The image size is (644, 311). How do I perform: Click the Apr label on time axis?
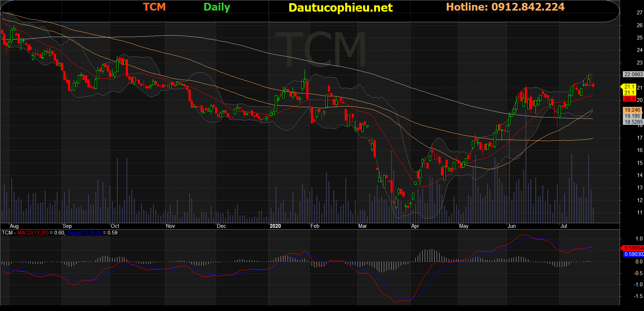pyautogui.click(x=415, y=226)
